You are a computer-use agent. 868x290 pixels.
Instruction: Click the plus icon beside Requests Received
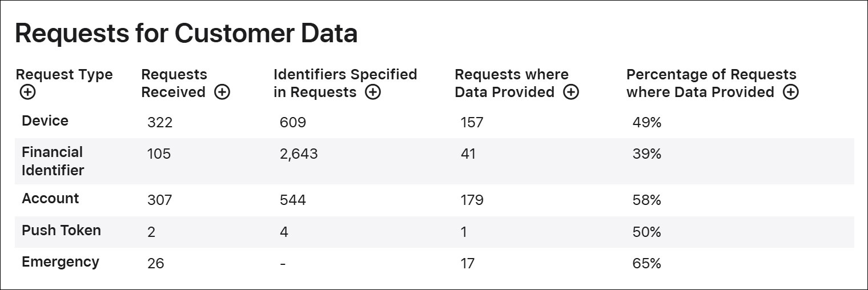click(222, 92)
